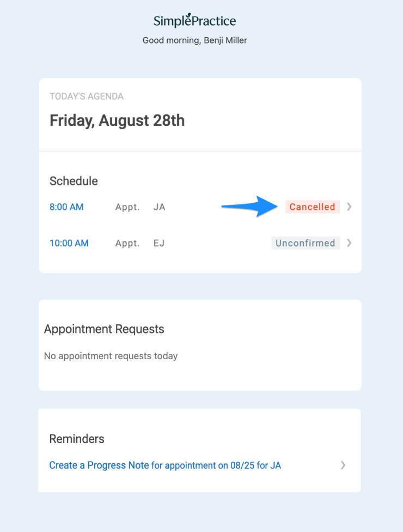Click the Reminders section heading
The image size is (403, 532).
(x=77, y=439)
